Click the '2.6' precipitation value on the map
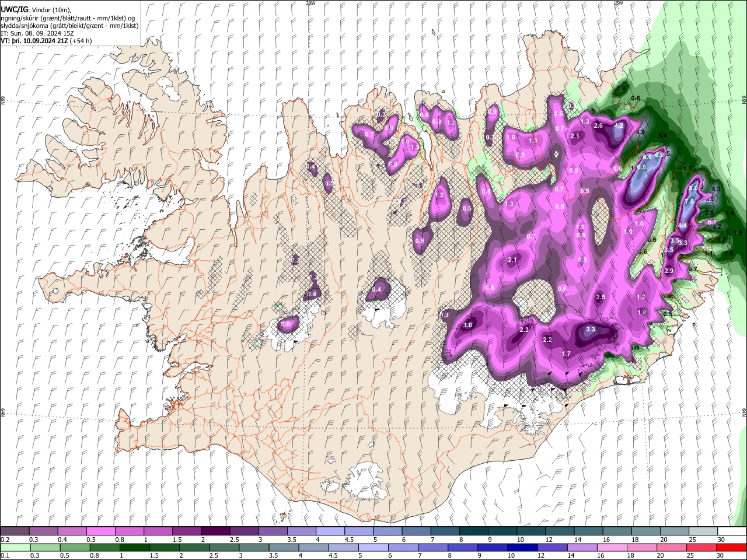 [598, 126]
